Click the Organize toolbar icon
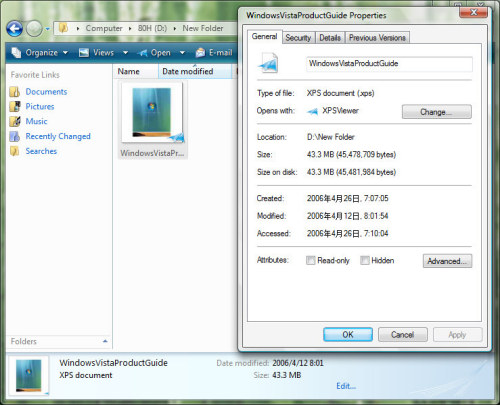Screen dimensions: 500x405 (16, 53)
